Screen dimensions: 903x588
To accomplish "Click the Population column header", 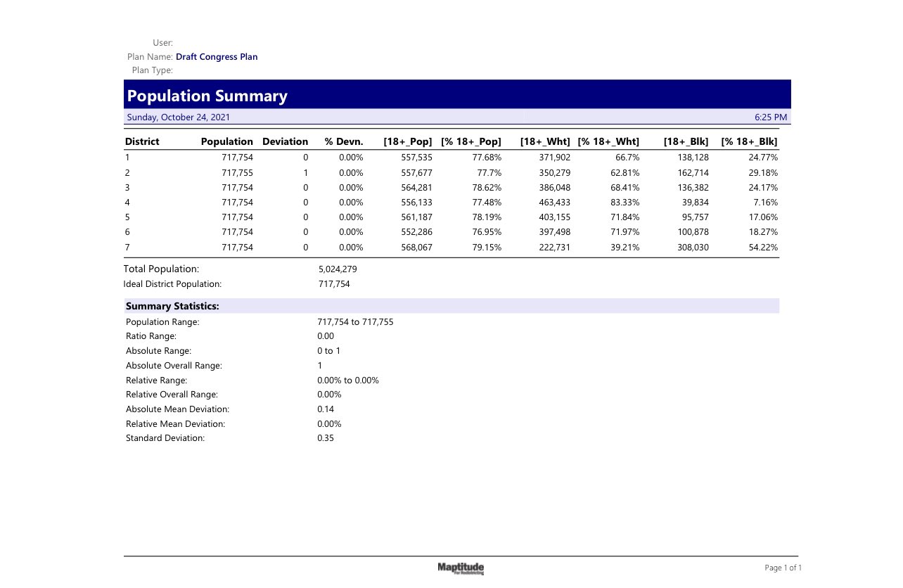I will 226,141.
